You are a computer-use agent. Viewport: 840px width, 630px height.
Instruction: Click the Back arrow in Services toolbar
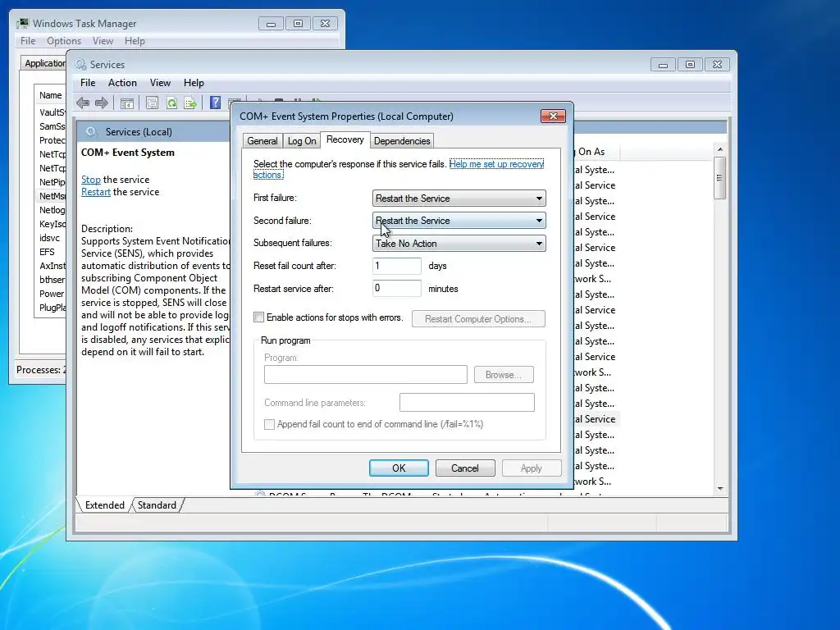tap(83, 103)
